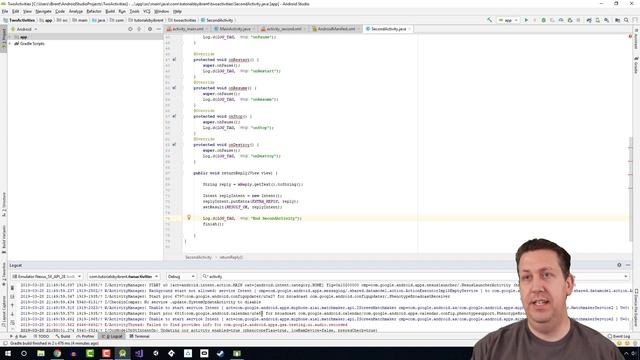Viewport: 640px width, 360px height.
Task: Open the Android project view dropdown
Action: pyautogui.click(x=24, y=29)
